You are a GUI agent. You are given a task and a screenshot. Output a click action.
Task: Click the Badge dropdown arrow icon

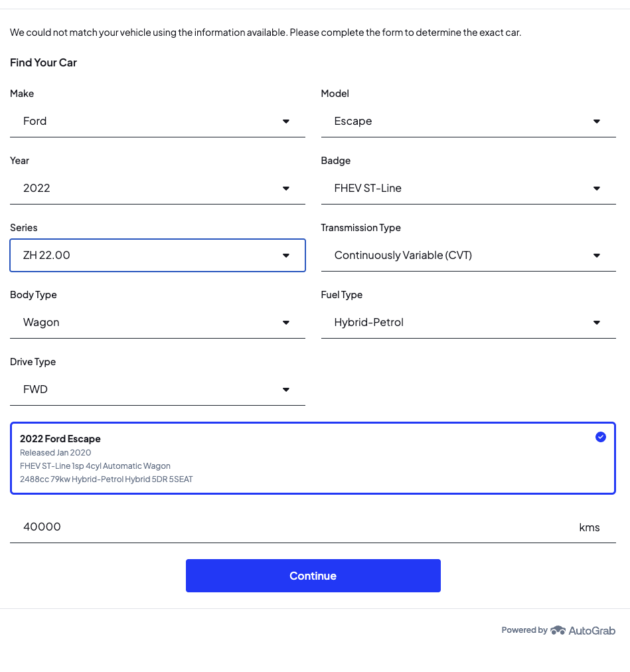tap(597, 189)
